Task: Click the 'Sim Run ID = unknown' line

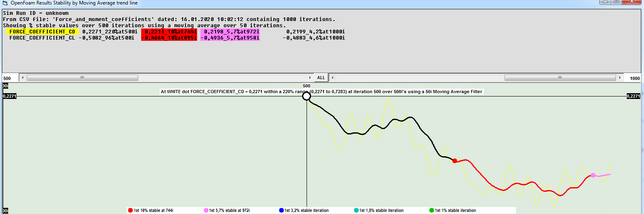Action: coord(36,13)
